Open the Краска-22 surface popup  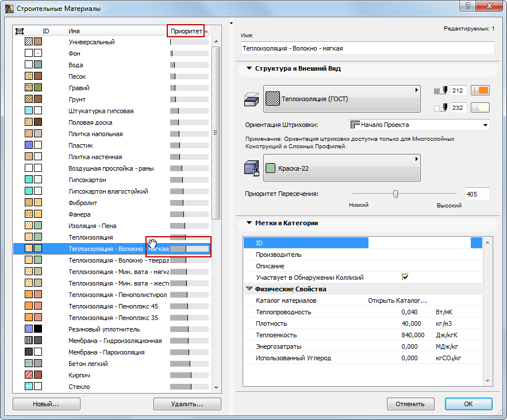pyautogui.click(x=342, y=168)
